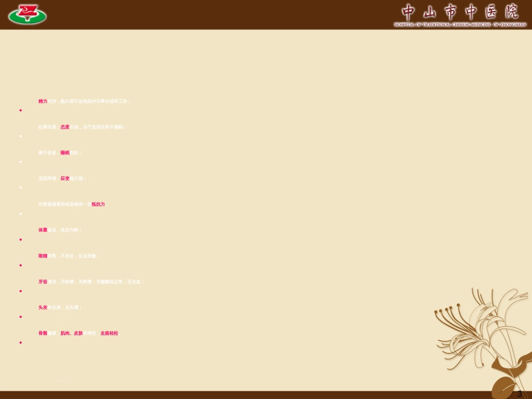Select the pink keyword 态度

pos(65,127)
